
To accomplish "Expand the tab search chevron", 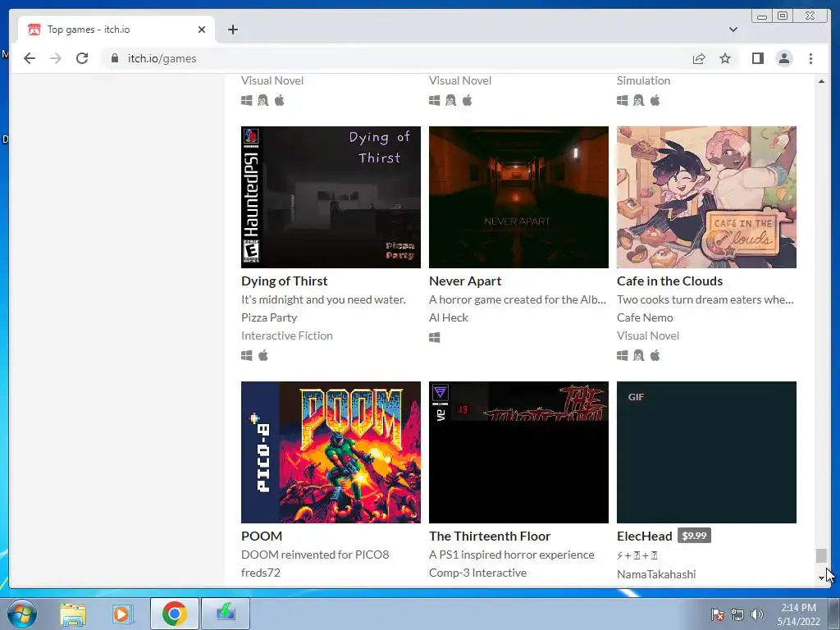I will [733, 30].
